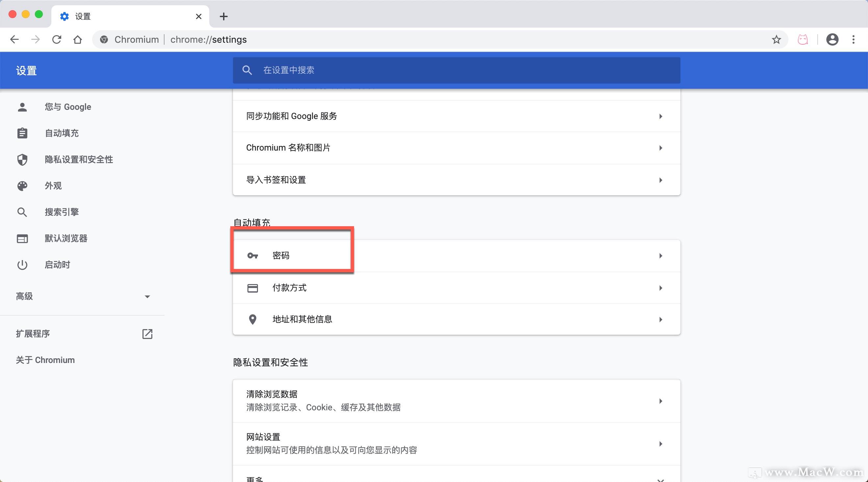
Task: Open 隐私设置和安全性 in the sidebar
Action: click(79, 159)
